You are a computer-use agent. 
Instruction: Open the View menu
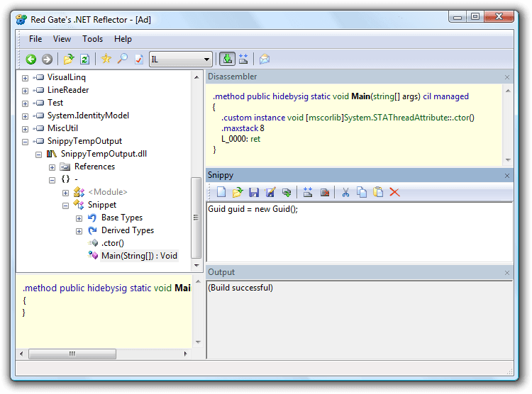(x=62, y=39)
